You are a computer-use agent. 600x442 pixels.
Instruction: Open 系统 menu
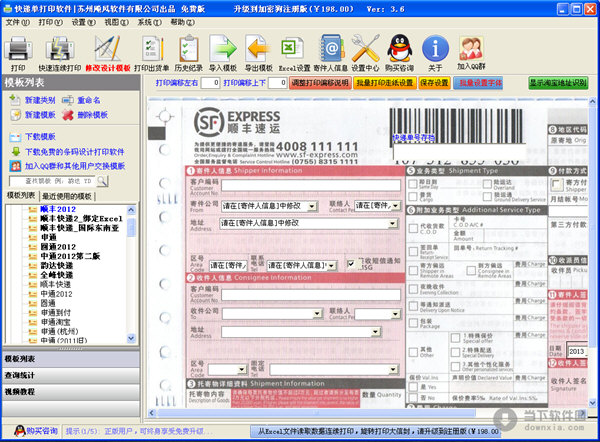pyautogui.click(x=150, y=23)
